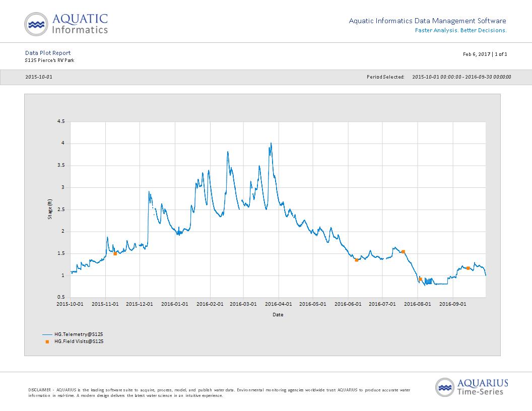The width and height of the screenshot is (532, 411).
Task: Click the 2016-02-01 x-axis label
Action: coord(210,304)
